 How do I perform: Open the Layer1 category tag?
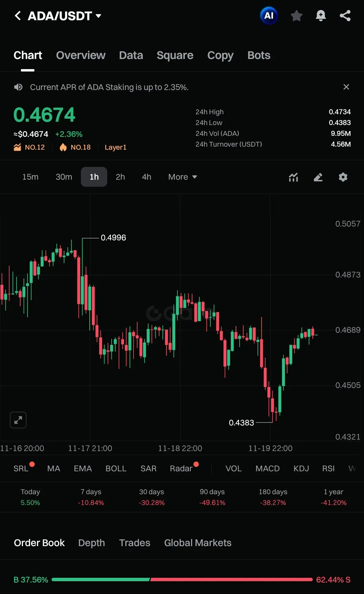pos(115,147)
